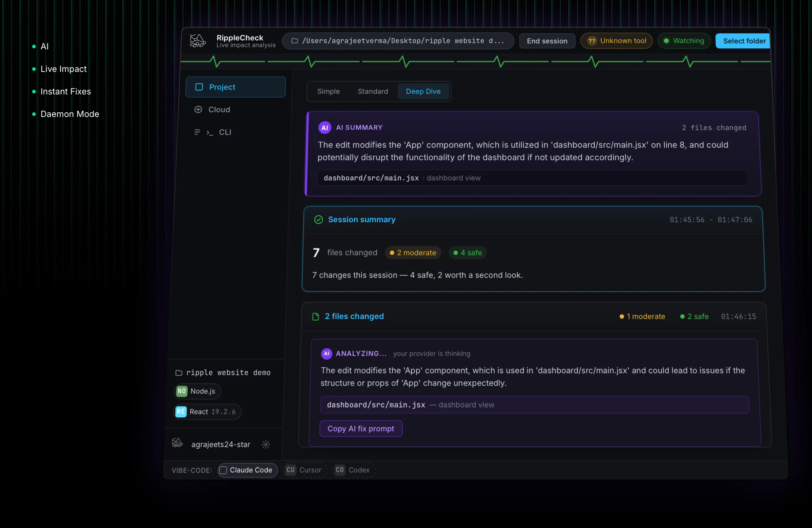
Task: Click the Watching status pill
Action: [x=684, y=41]
